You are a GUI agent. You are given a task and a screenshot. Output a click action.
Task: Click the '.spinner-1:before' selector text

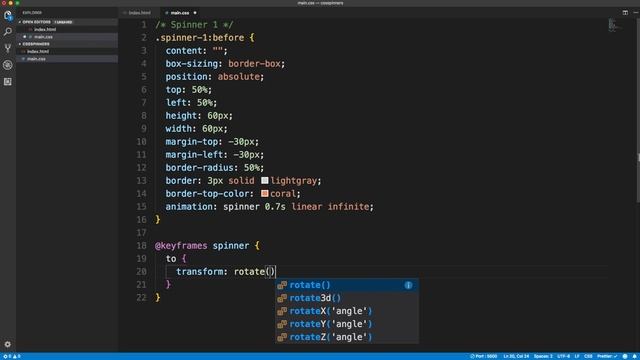(200, 38)
